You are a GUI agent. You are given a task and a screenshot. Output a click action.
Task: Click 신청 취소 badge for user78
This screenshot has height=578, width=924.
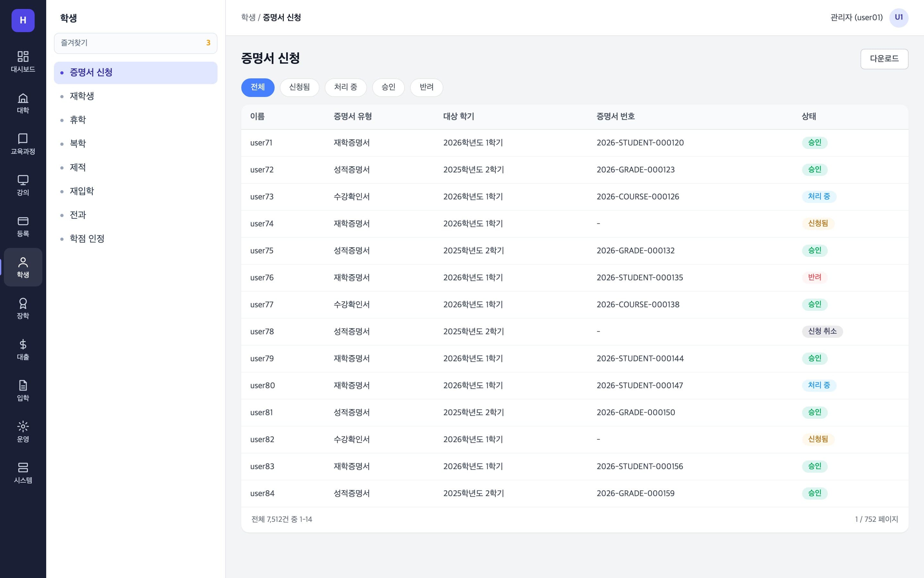pyautogui.click(x=822, y=331)
